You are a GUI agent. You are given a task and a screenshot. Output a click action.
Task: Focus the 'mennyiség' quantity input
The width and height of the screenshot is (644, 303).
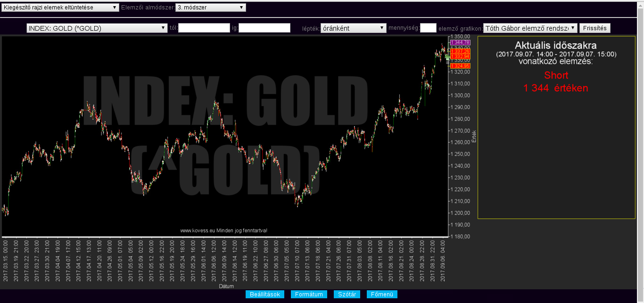(x=428, y=28)
